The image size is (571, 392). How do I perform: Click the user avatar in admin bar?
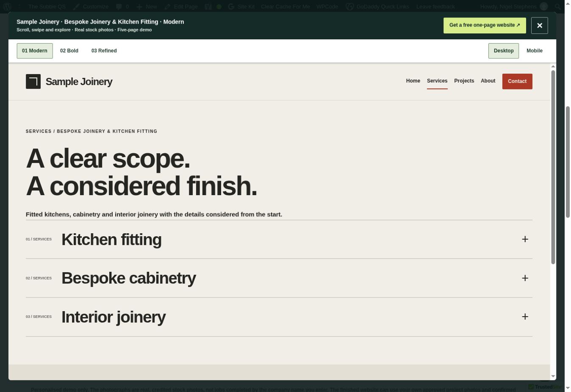point(544,6)
